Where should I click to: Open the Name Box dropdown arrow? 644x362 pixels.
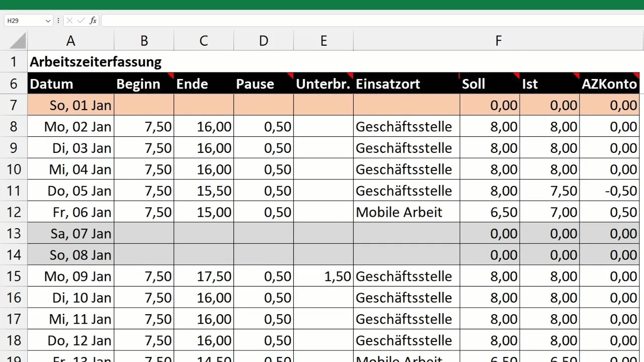[x=48, y=21]
